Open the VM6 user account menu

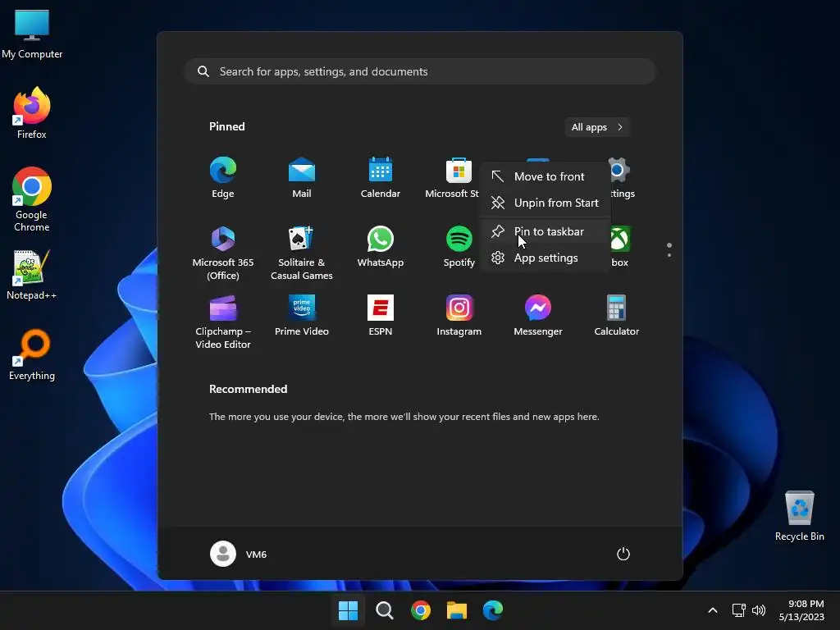239,554
